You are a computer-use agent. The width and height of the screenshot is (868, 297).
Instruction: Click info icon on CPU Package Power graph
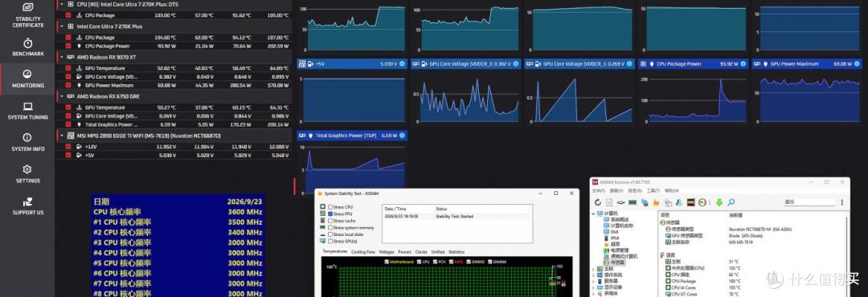tap(743, 64)
